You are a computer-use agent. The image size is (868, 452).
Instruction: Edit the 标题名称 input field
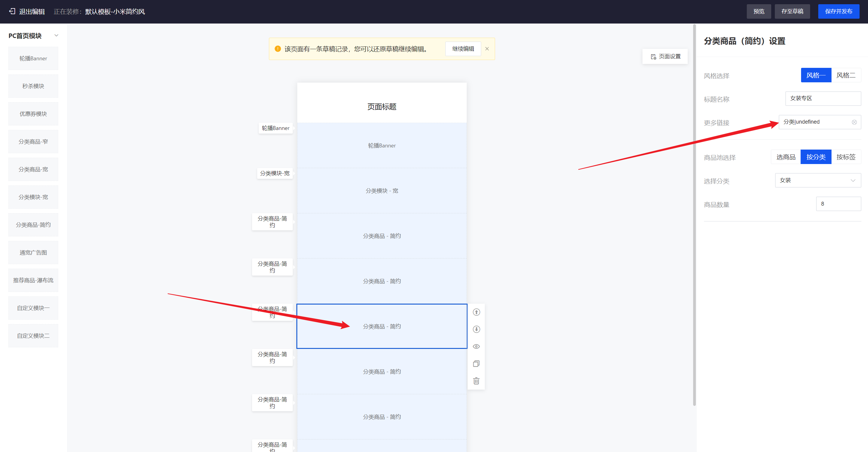coord(823,98)
